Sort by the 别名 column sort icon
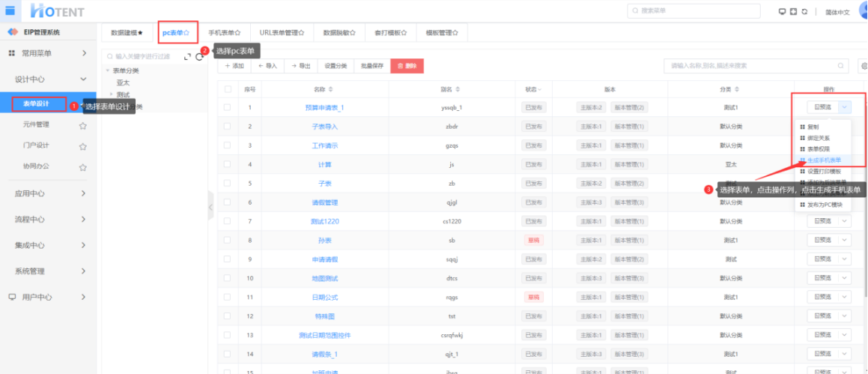Image resolution: width=868 pixels, height=374 pixels. [x=458, y=89]
